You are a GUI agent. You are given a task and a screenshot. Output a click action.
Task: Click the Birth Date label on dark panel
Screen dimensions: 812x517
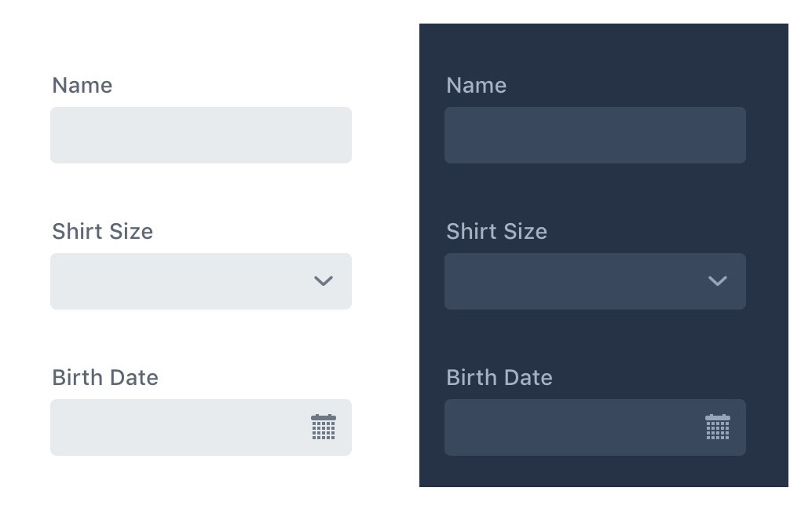point(499,378)
